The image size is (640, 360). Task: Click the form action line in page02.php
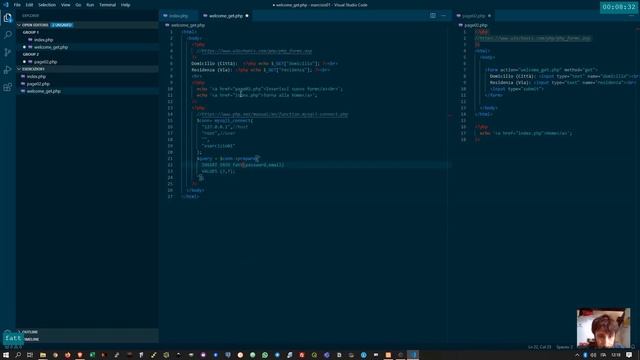(541, 70)
